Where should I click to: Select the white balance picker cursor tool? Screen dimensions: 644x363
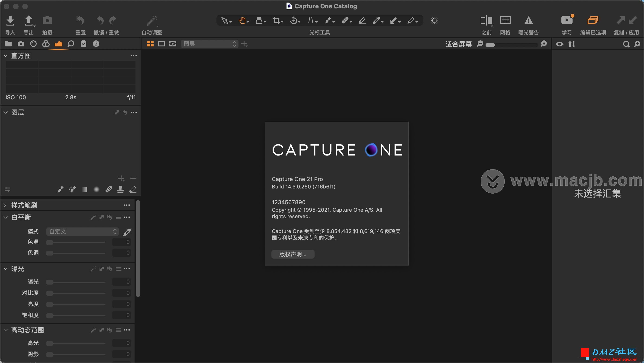point(377,20)
